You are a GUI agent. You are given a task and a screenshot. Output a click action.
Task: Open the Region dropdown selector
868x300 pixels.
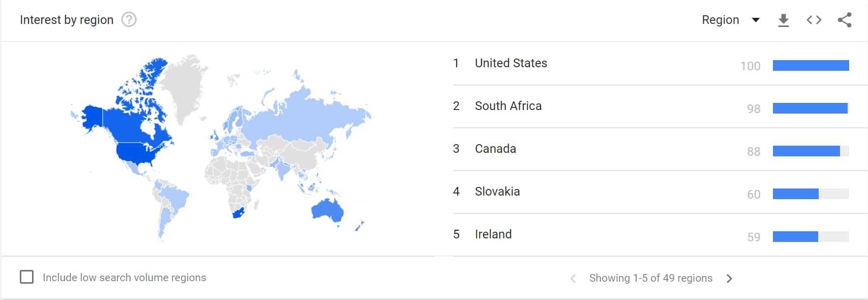click(x=721, y=20)
